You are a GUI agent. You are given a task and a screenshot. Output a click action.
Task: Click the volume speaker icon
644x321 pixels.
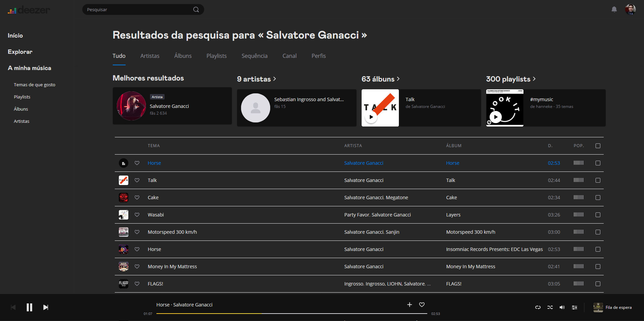point(562,307)
